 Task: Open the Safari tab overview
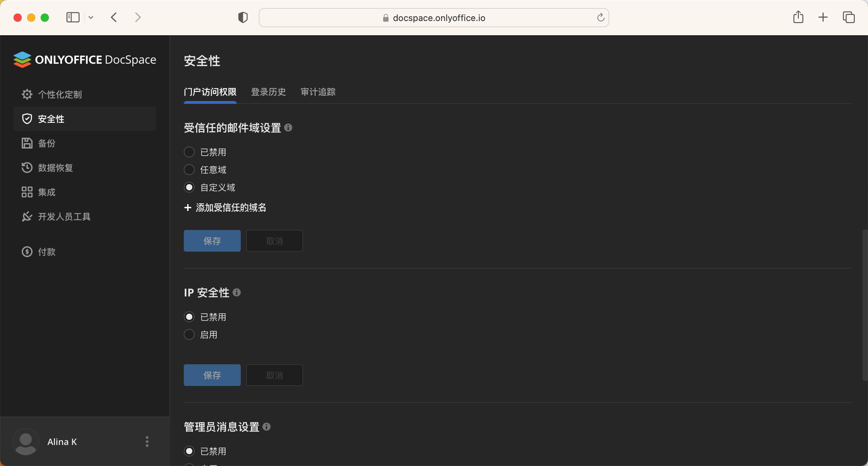848,17
